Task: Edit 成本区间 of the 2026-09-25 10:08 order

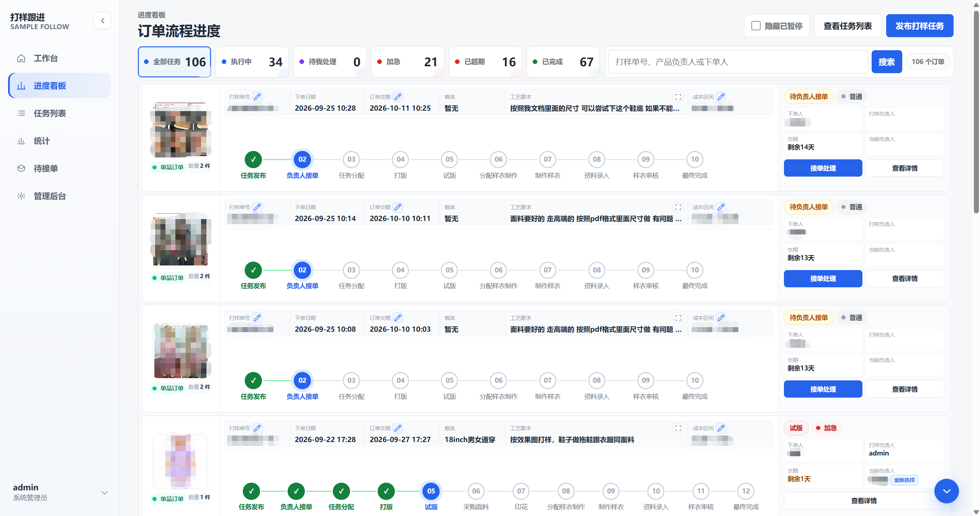Action: pos(722,318)
